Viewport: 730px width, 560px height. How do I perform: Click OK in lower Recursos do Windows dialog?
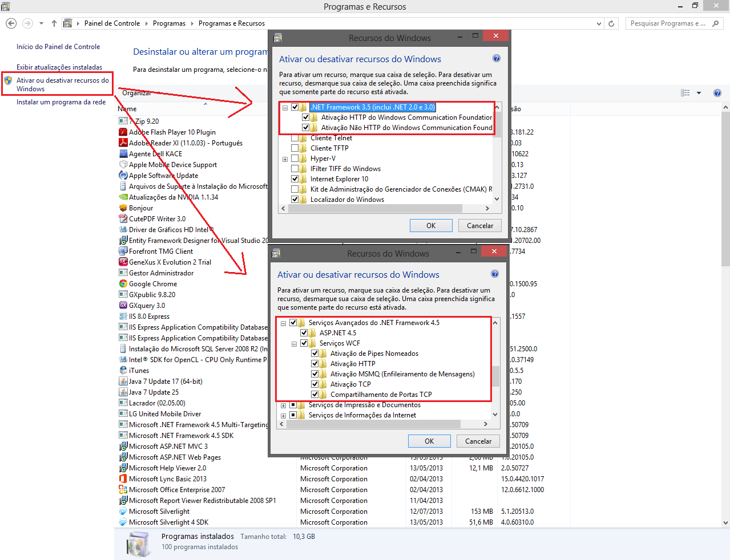(x=429, y=441)
